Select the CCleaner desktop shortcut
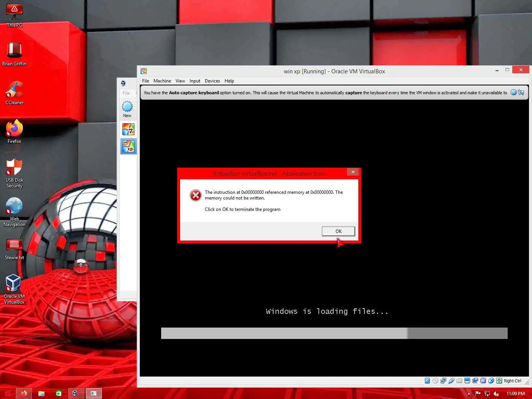This screenshot has width=532, height=399. pyautogui.click(x=14, y=93)
